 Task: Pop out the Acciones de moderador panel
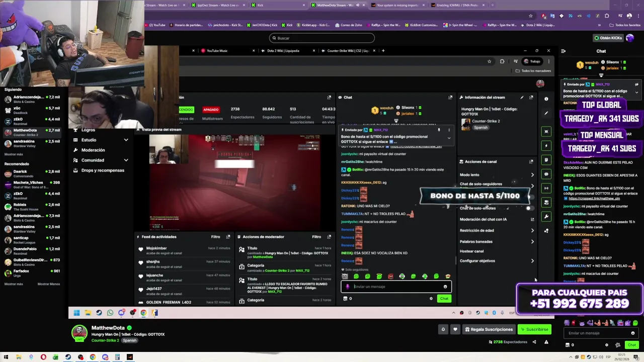[x=329, y=236]
